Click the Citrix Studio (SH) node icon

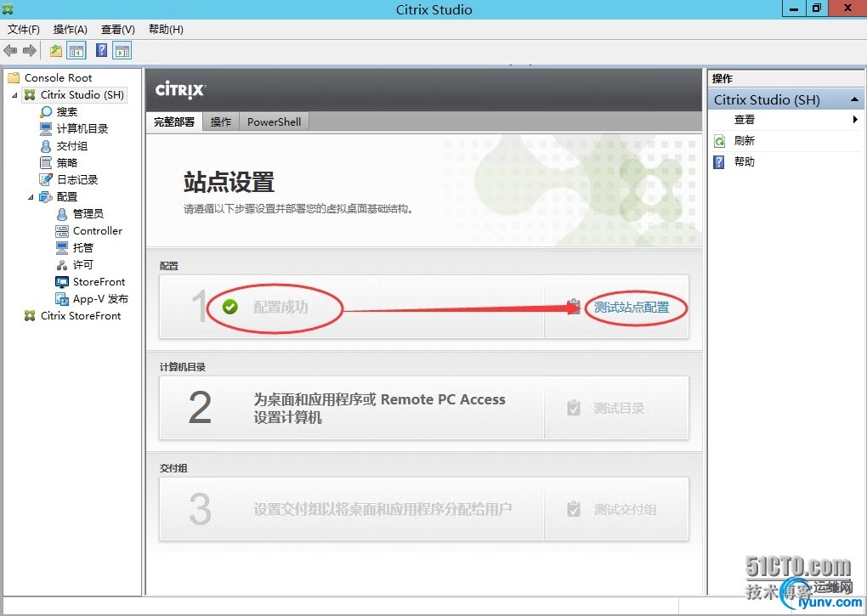(30, 95)
